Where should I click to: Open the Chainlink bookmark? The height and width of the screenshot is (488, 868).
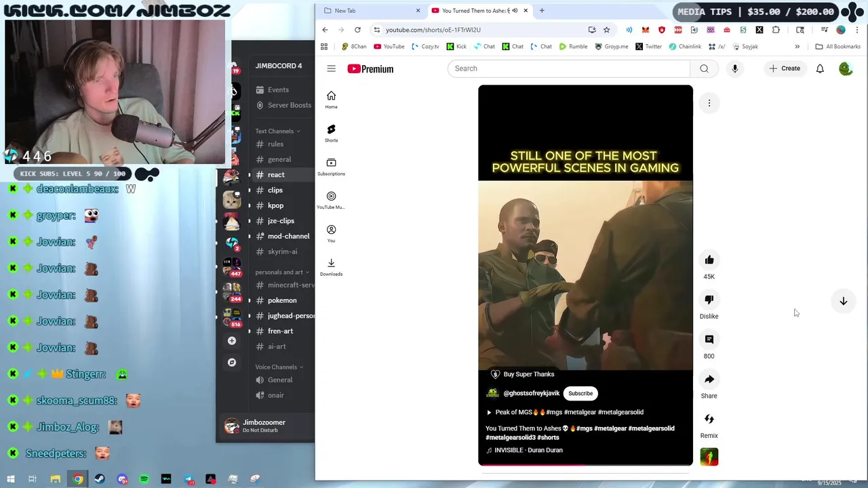pyautogui.click(x=685, y=47)
